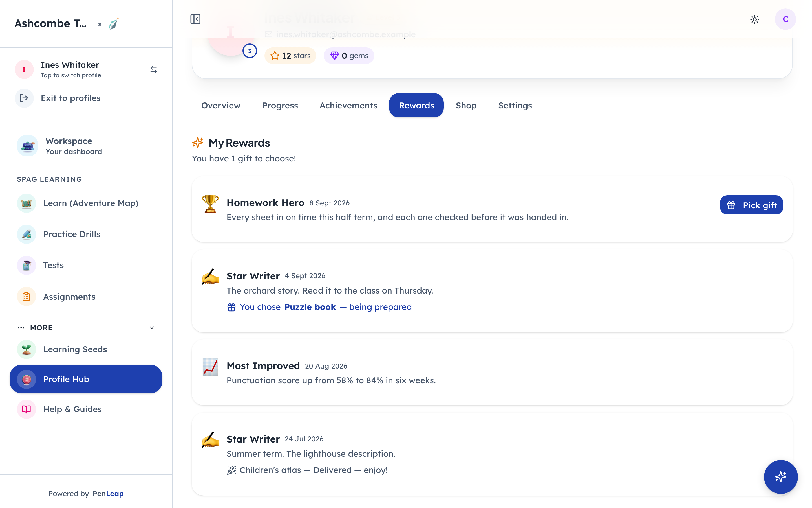Open the PenLeap link in footer
Viewport: 812px width, 508px height.
[x=108, y=494]
